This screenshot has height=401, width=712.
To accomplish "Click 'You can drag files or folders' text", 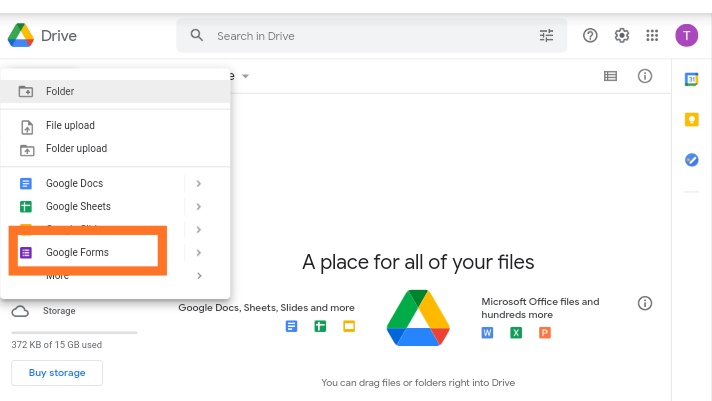I will [418, 383].
